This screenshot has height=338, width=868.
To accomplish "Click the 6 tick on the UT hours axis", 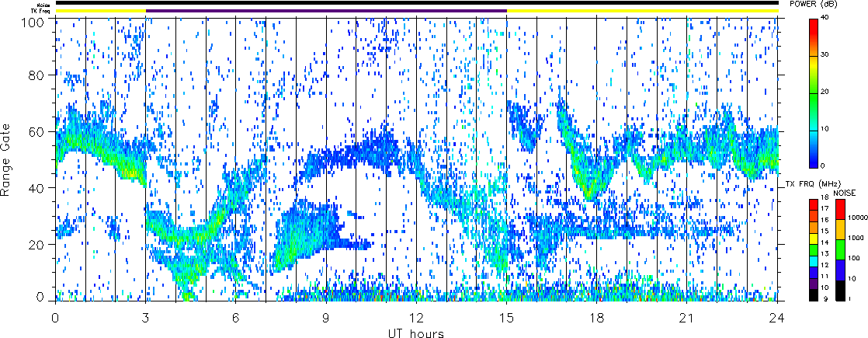I will (236, 318).
